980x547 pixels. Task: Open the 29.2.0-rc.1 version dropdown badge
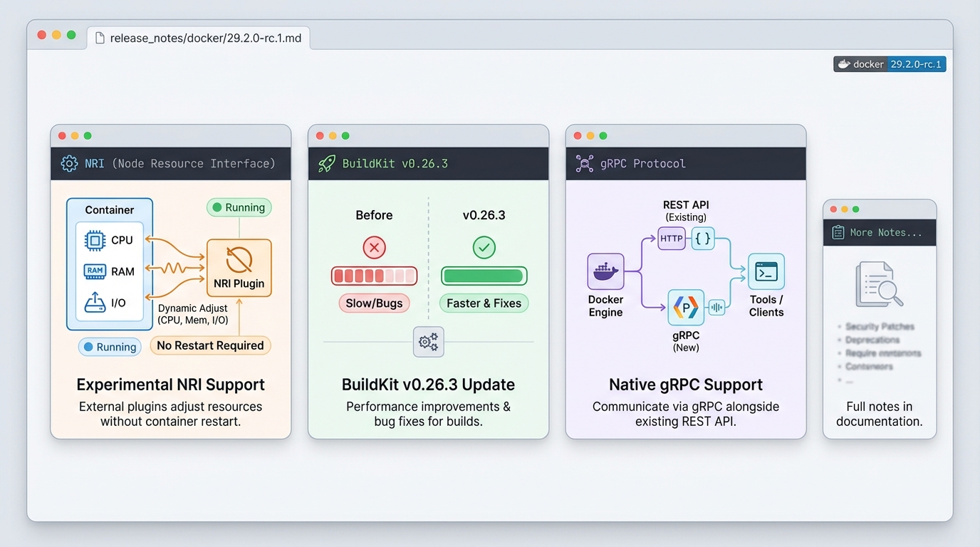(x=917, y=63)
